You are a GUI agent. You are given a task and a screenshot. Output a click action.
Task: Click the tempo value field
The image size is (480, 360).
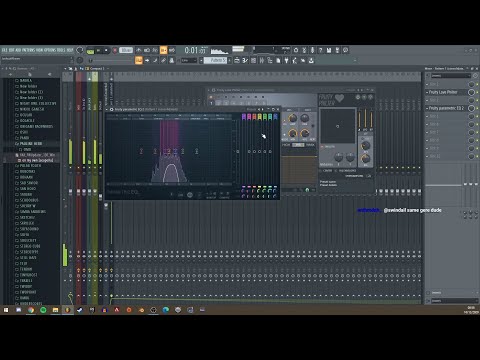126,50
